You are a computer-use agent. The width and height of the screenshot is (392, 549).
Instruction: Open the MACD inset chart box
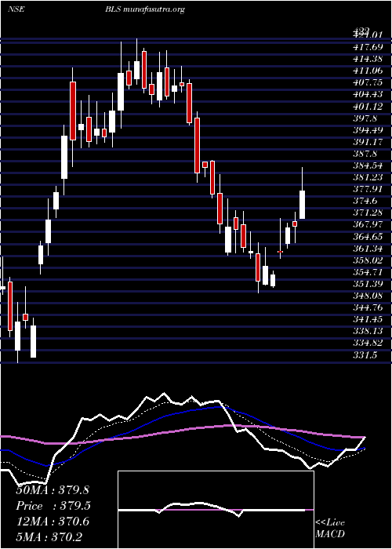pyautogui.click(x=216, y=510)
